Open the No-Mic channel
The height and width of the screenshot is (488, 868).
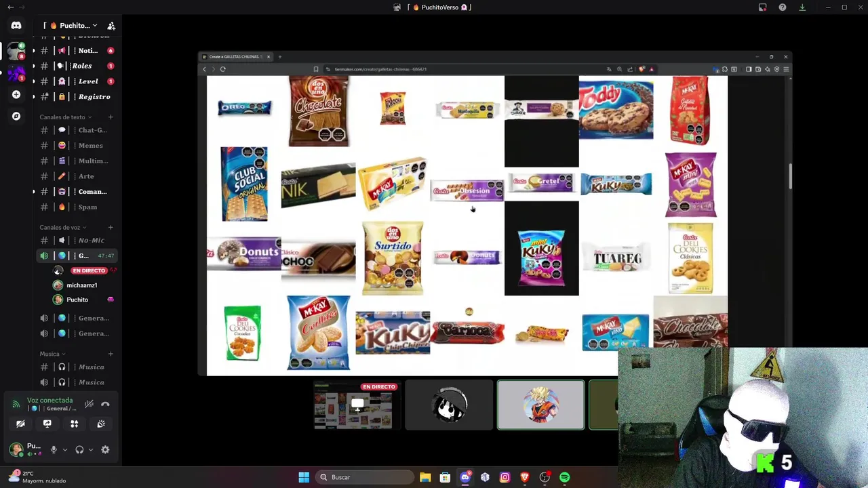[x=76, y=241]
